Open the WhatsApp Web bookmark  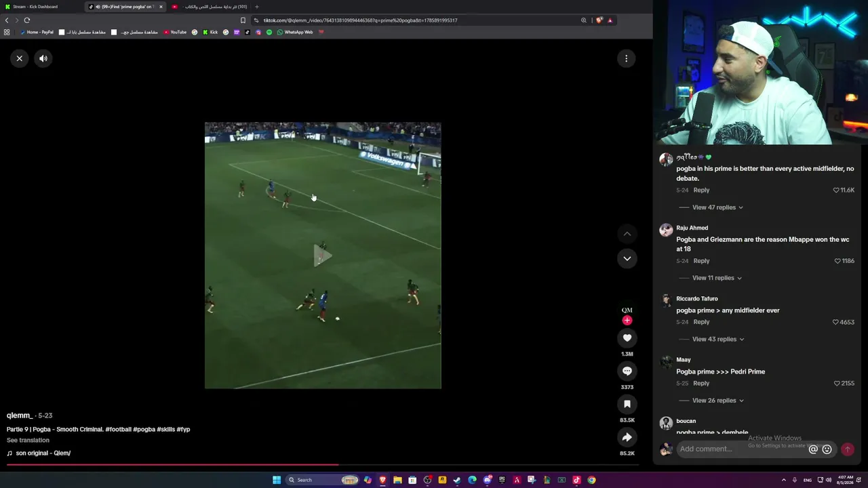[x=295, y=32]
